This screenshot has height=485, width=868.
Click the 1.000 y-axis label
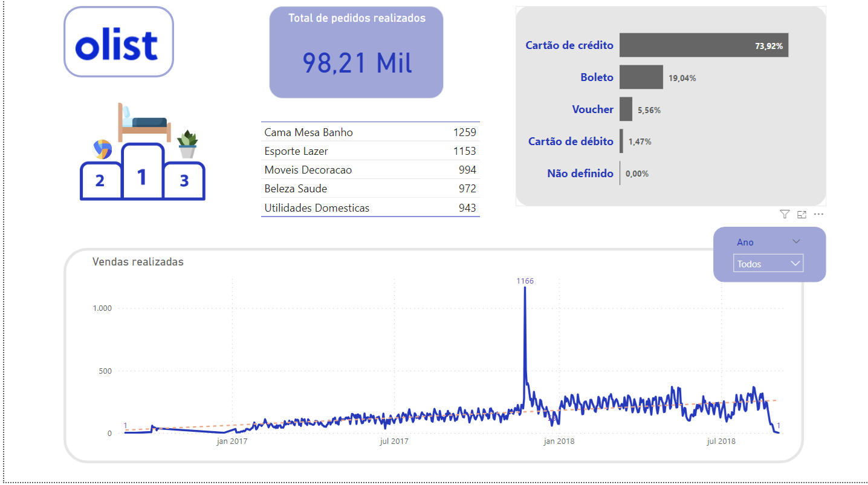[x=102, y=308]
